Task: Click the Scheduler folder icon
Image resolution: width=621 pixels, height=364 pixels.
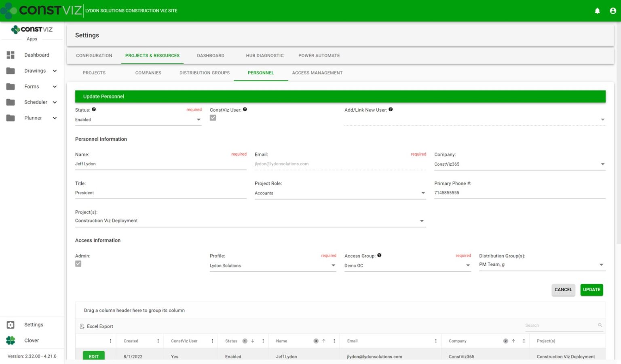Action: tap(11, 102)
